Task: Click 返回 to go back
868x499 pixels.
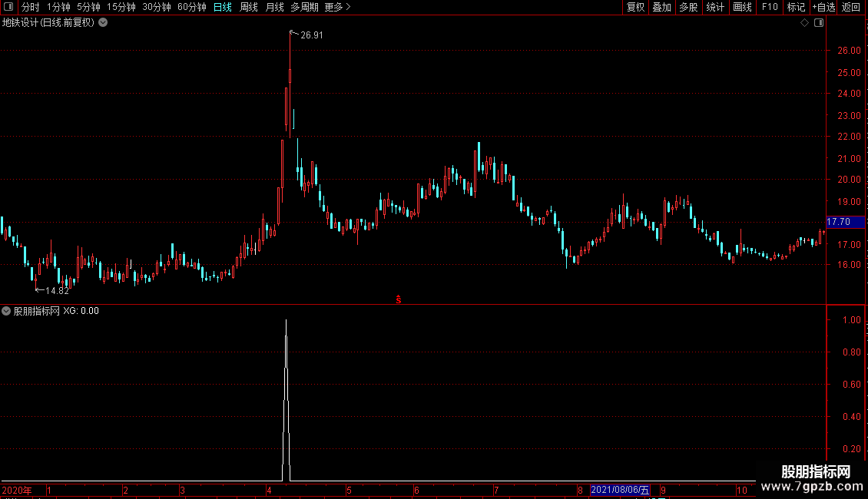Action: [851, 7]
